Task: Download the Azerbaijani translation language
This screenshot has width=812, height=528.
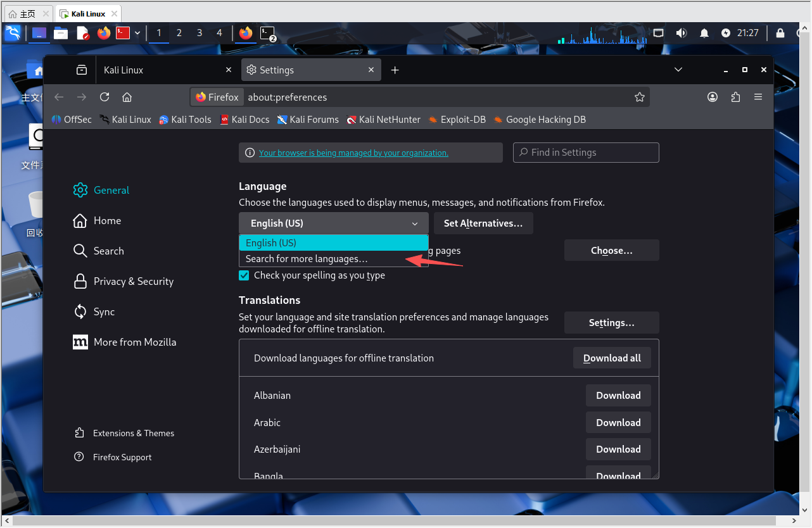Action: tap(618, 449)
